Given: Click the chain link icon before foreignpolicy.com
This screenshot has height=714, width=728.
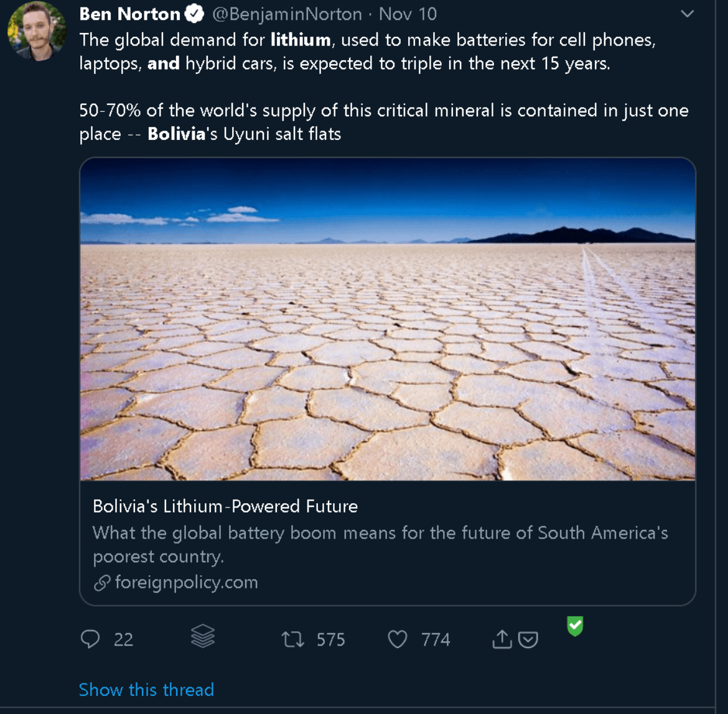Looking at the screenshot, I should [101, 583].
